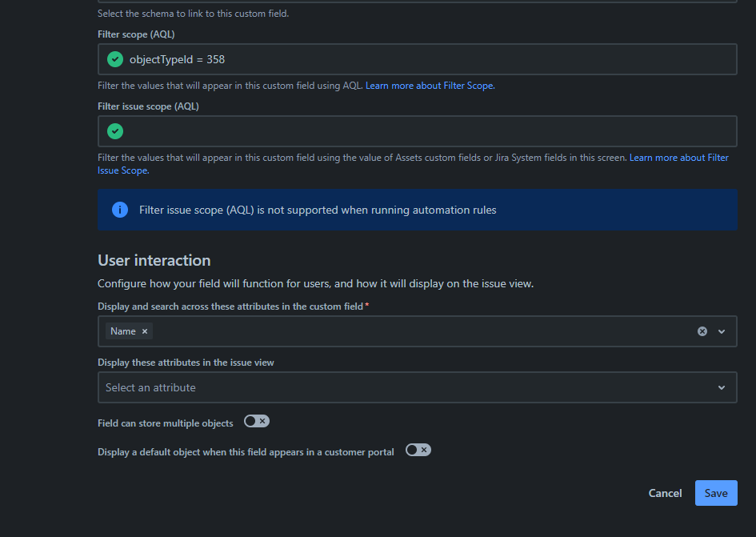
Task: Click the Select an attribute placeholder text
Action: [x=150, y=387]
